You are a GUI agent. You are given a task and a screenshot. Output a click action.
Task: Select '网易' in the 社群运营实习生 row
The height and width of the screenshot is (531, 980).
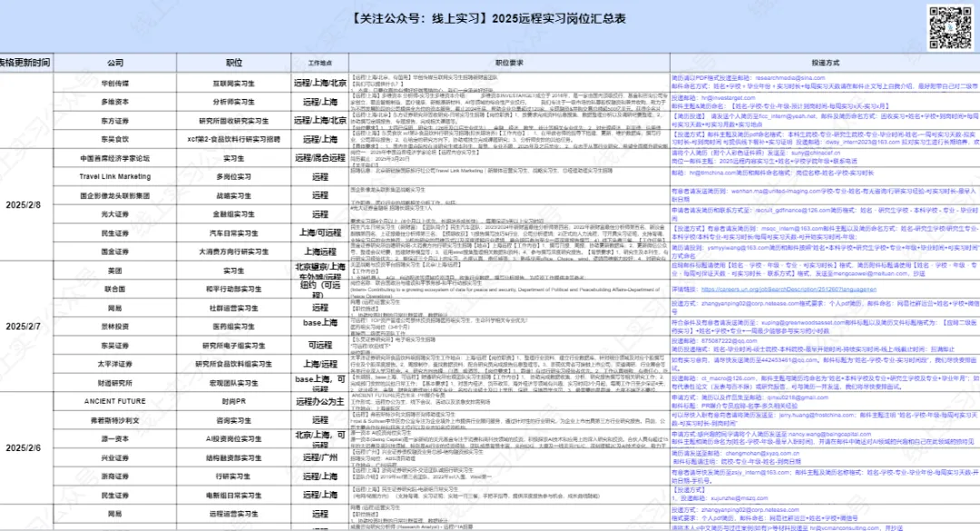click(x=115, y=308)
